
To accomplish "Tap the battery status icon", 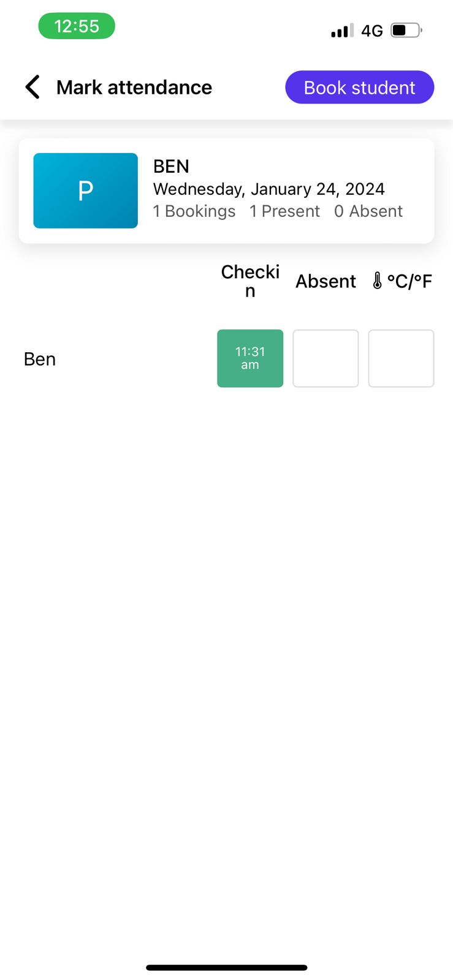I will (406, 30).
